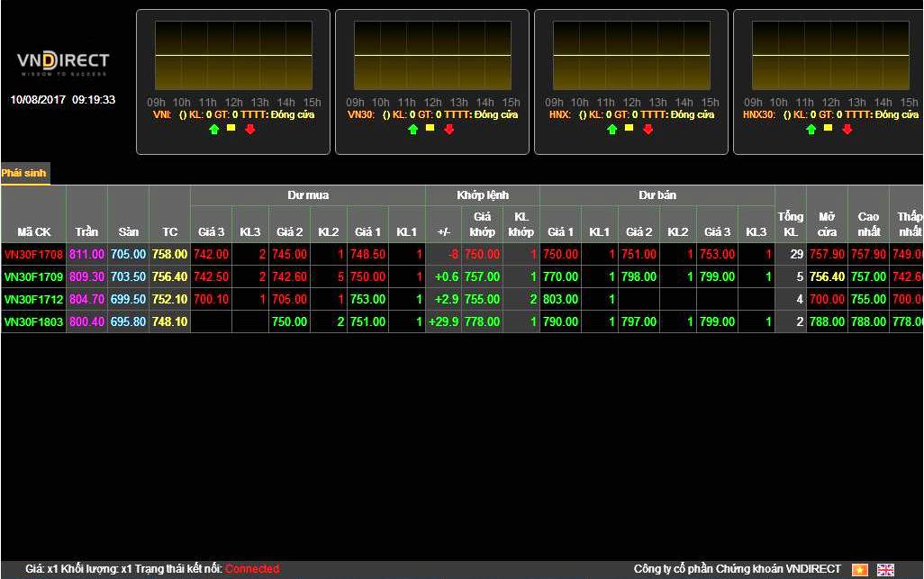Click the Connected status text
This screenshot has height=579, width=924.
pos(252,569)
